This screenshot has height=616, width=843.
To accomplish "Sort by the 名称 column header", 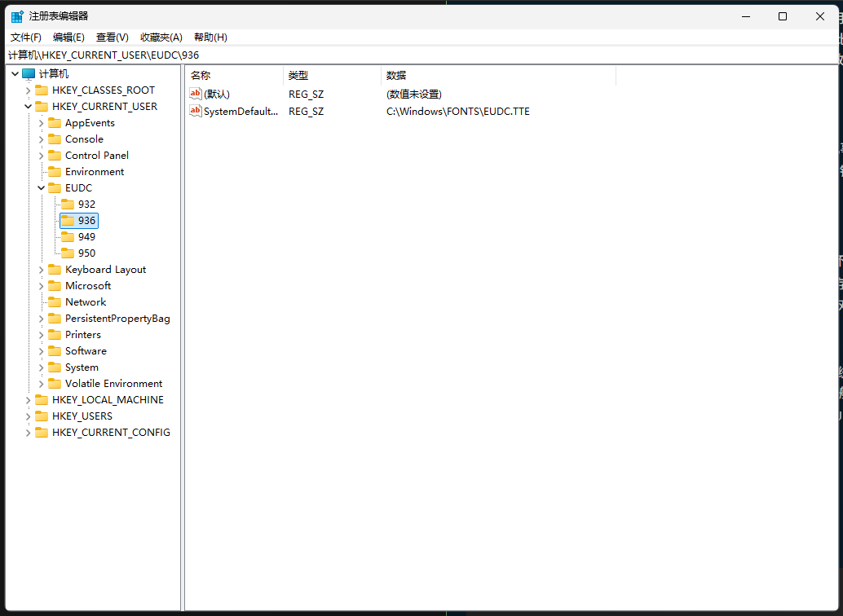I will (x=234, y=76).
